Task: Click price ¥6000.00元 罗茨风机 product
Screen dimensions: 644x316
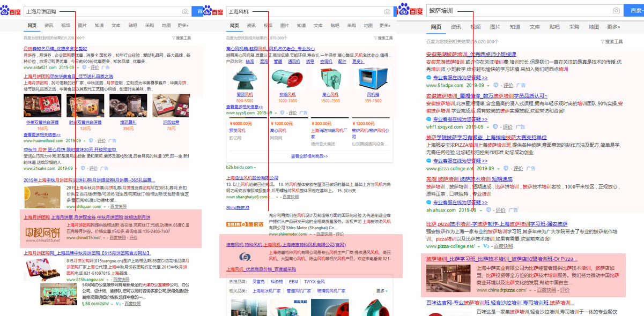Action: tap(241, 123)
